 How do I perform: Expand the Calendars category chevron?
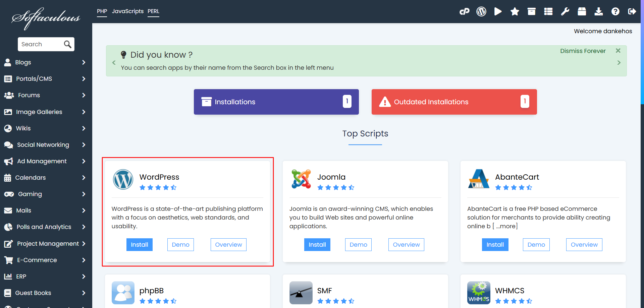(84, 178)
